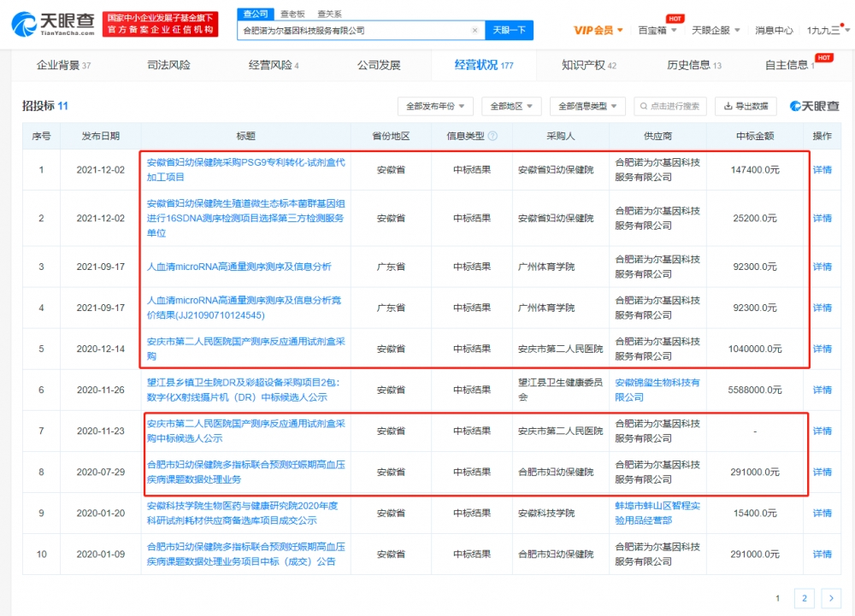
Task: Expand the 全部信息类型 filter
Action: 588,106
